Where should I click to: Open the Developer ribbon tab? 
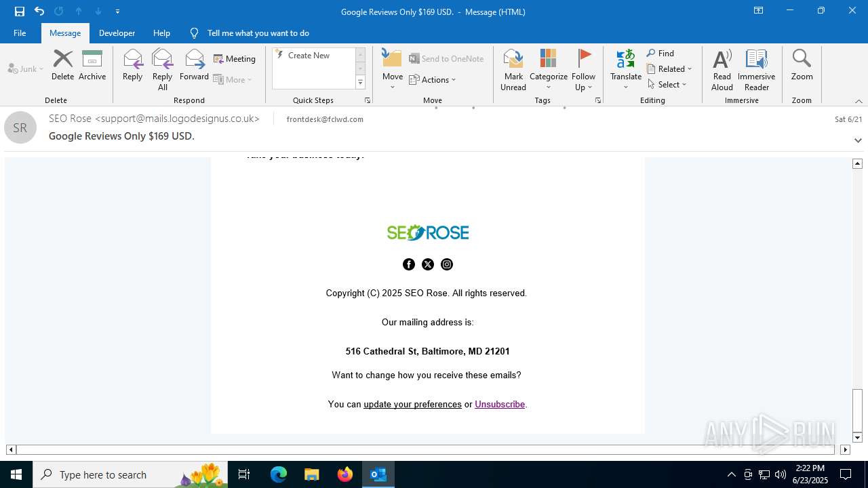point(117,33)
